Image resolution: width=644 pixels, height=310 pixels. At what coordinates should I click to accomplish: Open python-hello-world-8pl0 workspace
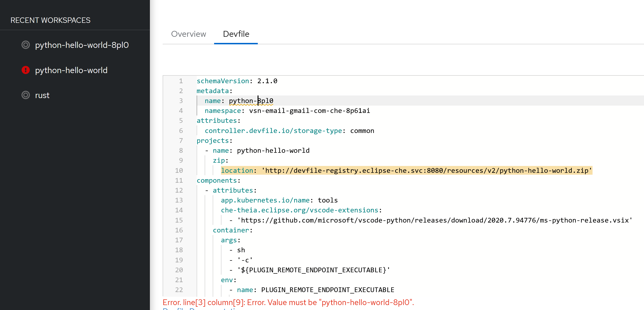coord(82,45)
